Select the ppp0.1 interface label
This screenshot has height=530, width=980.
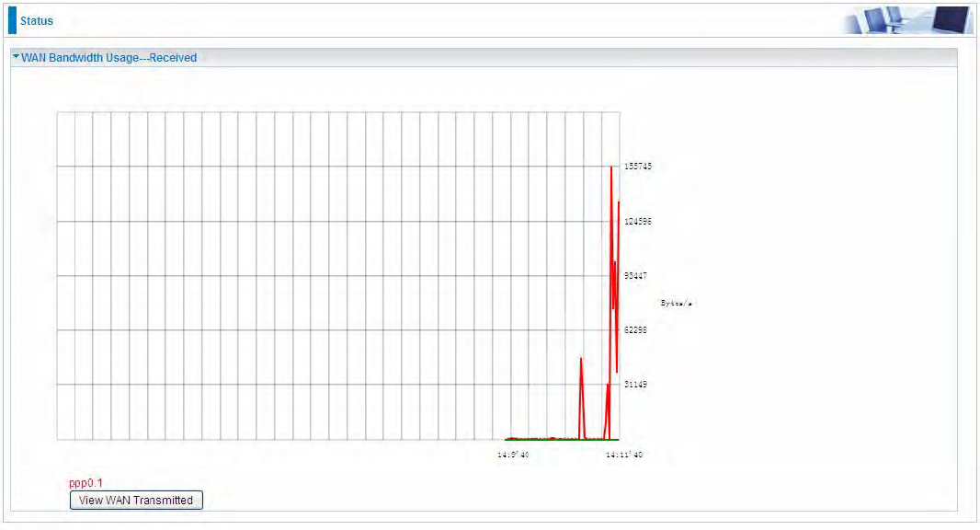(x=85, y=482)
